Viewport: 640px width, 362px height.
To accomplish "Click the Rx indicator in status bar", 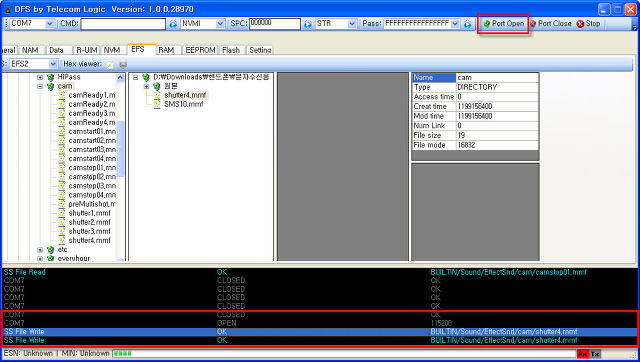I will coord(582,354).
